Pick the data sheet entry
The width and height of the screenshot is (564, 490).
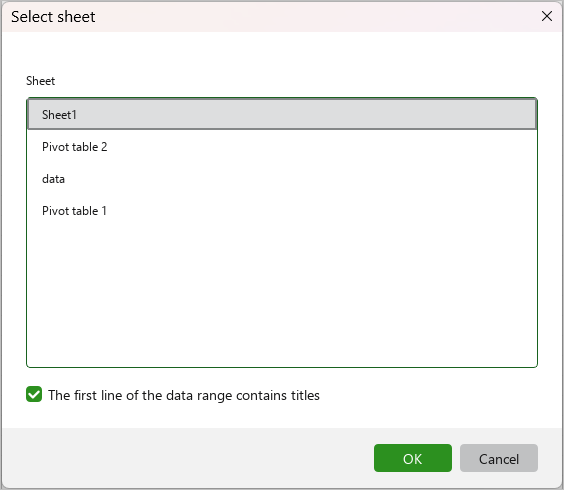pyautogui.click(x=282, y=179)
